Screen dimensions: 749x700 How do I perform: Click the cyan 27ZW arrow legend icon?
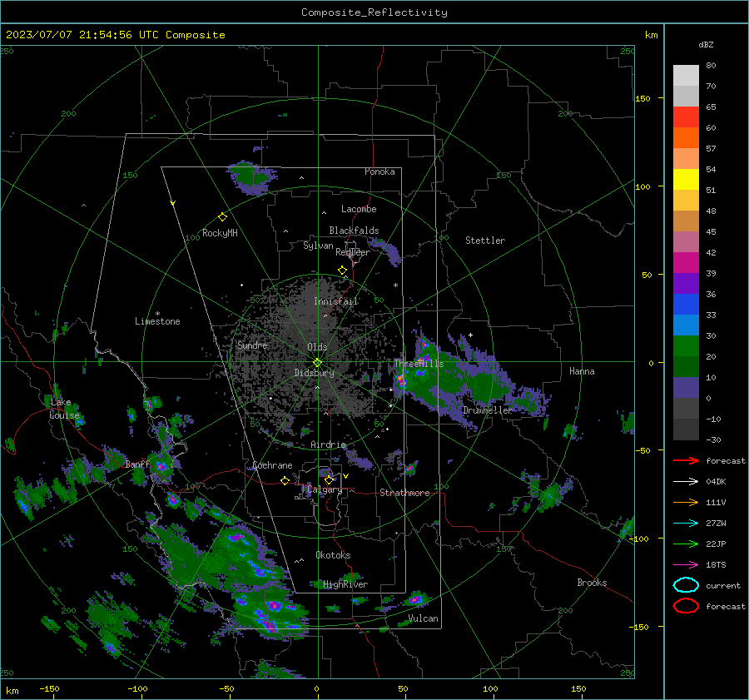686,524
